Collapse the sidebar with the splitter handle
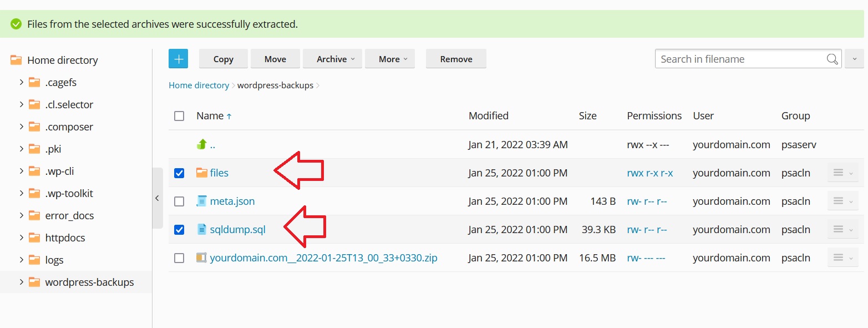Image resolution: width=868 pixels, height=328 pixels. (x=157, y=198)
